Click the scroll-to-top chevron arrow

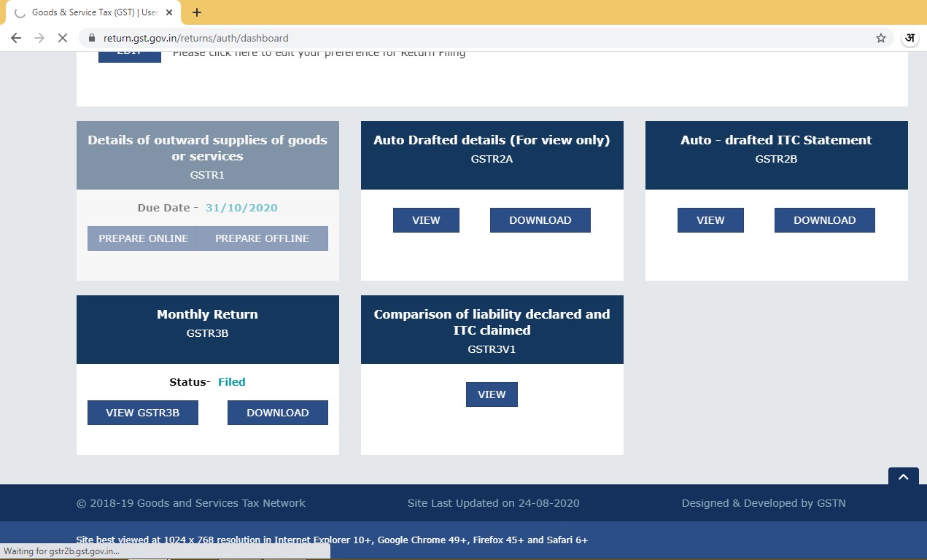903,478
